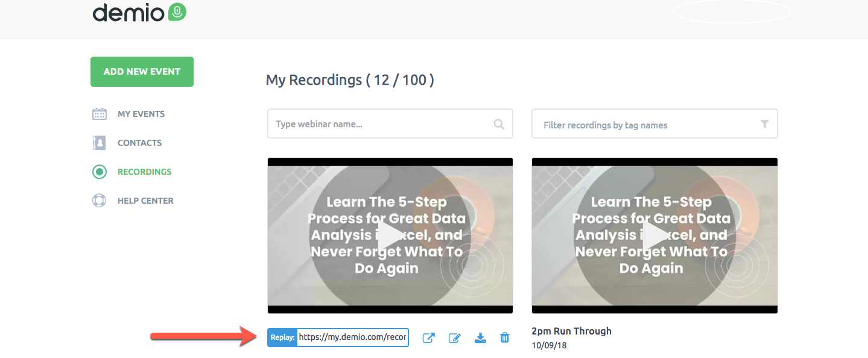Open the Help Center link
The width and height of the screenshot is (868, 358).
point(145,201)
